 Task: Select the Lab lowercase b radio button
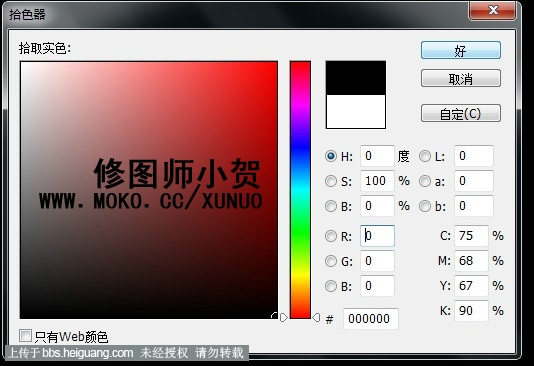(x=425, y=206)
